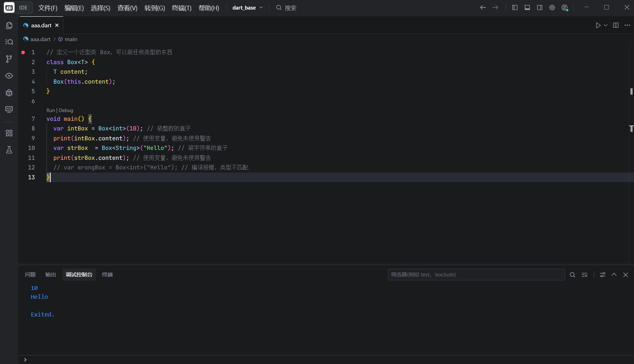Switch to the 问题 panel tab
The height and width of the screenshot is (364, 634).
tap(30, 274)
